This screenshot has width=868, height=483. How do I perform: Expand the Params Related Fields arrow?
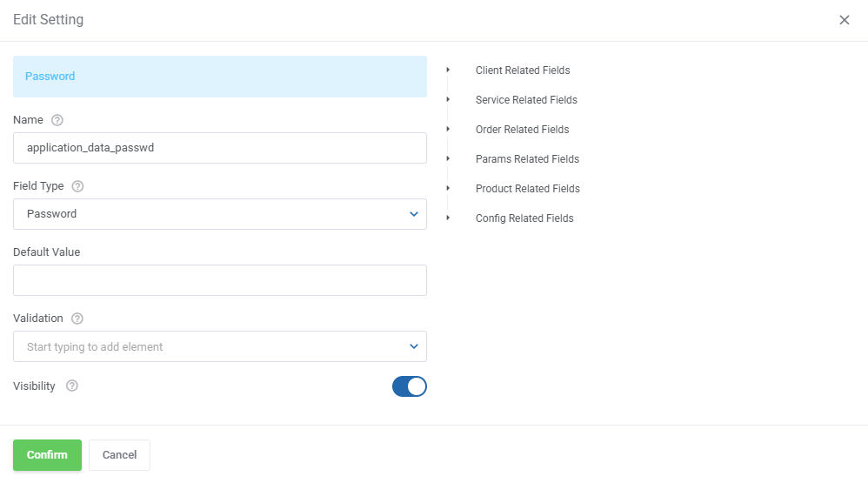(448, 158)
